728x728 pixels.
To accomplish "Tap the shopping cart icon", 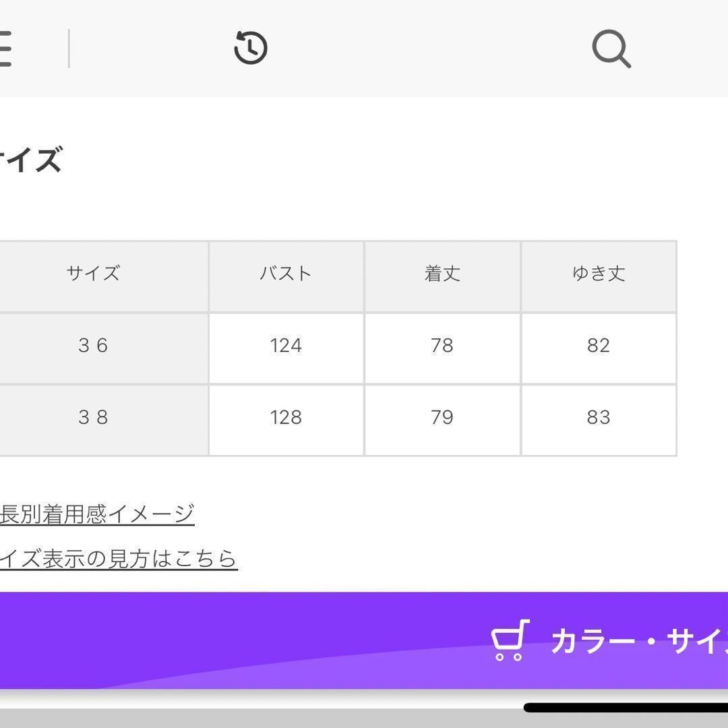I will click(x=510, y=640).
